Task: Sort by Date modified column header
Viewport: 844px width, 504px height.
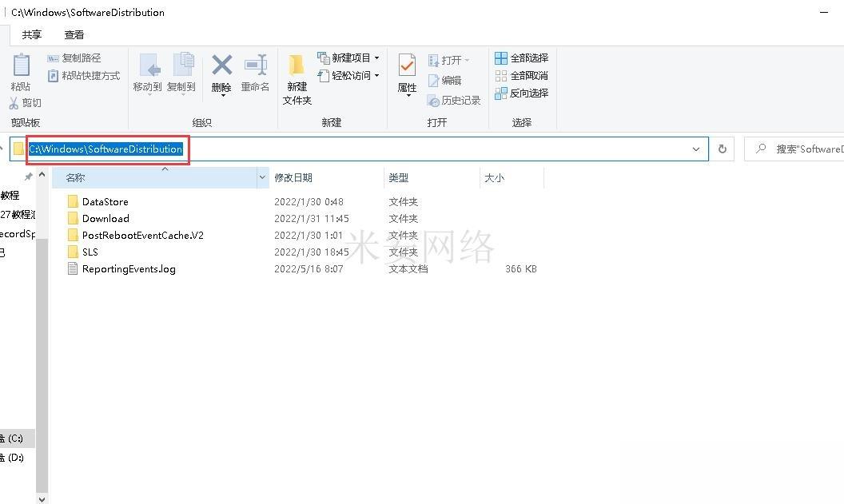Action: [x=326, y=177]
